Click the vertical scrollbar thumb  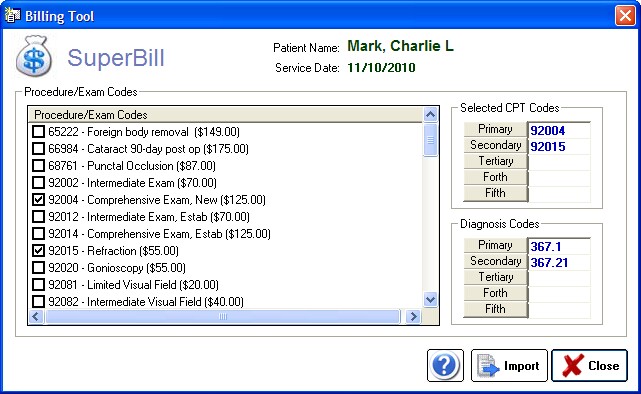(430, 140)
